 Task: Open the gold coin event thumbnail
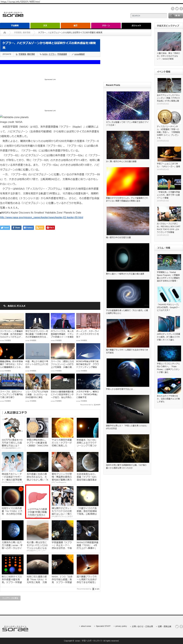coord(169,117)
